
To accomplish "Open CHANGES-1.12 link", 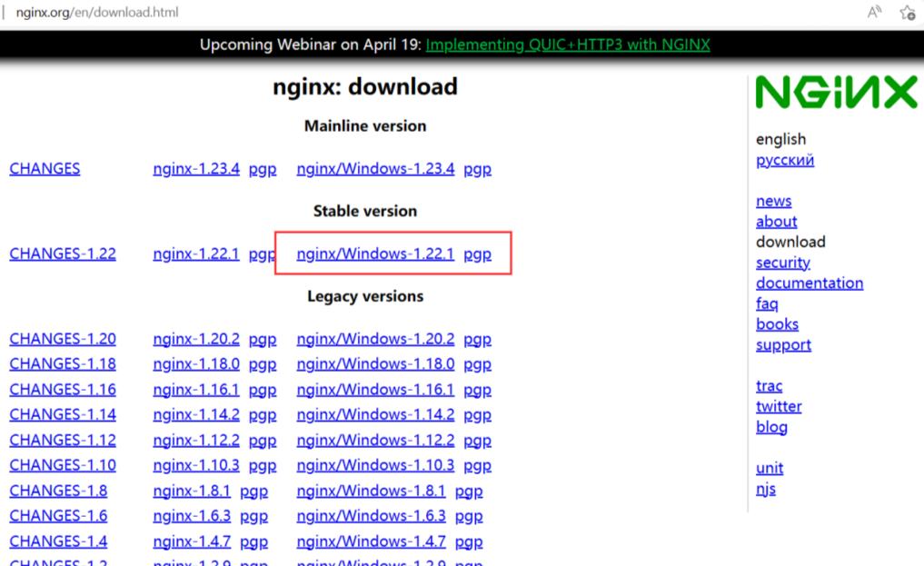I will point(63,441).
